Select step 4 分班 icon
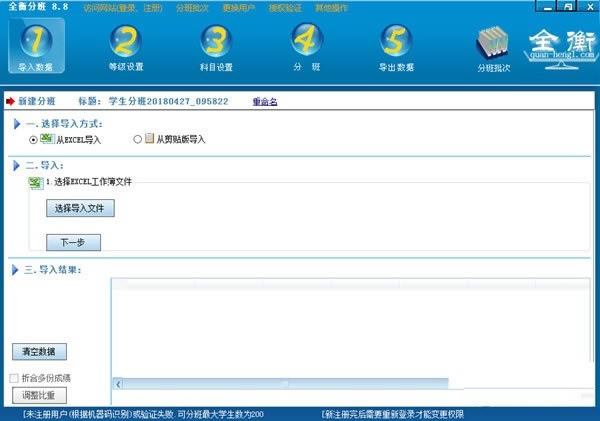This screenshot has width=600, height=421. (x=306, y=40)
